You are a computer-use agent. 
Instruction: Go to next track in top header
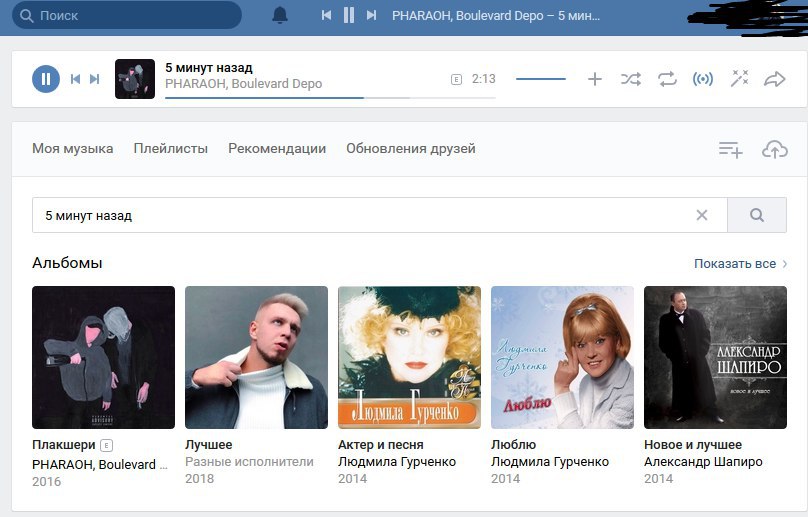[x=371, y=15]
